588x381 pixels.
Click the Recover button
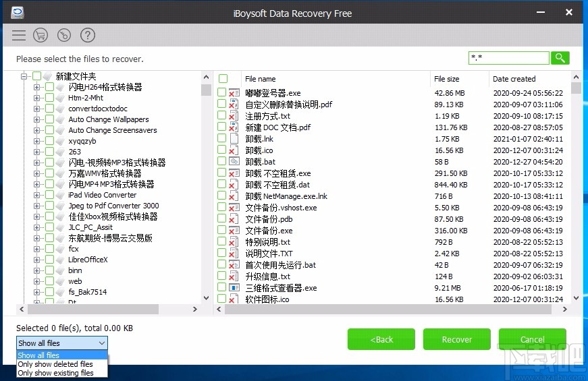(457, 339)
